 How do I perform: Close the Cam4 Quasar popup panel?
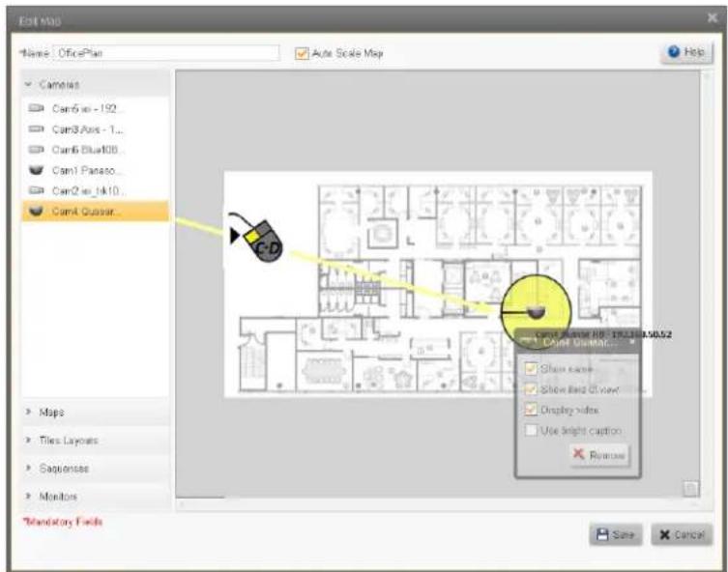[x=632, y=341]
